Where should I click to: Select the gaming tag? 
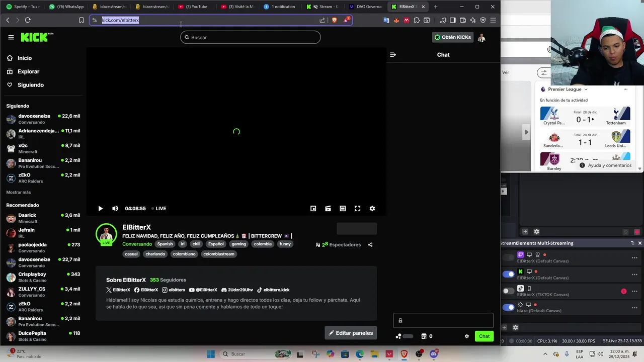(238, 244)
